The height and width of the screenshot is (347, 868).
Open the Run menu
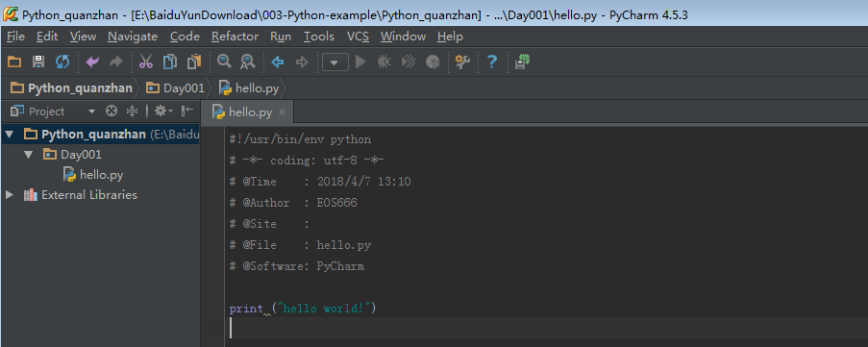(x=281, y=37)
